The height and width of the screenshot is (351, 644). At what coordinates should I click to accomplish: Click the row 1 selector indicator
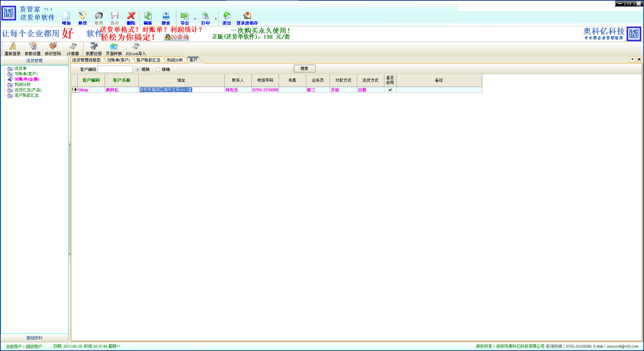click(x=74, y=90)
